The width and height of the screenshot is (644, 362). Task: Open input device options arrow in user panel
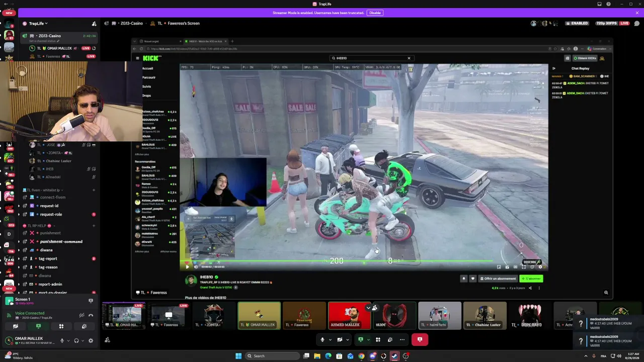tap(68, 340)
